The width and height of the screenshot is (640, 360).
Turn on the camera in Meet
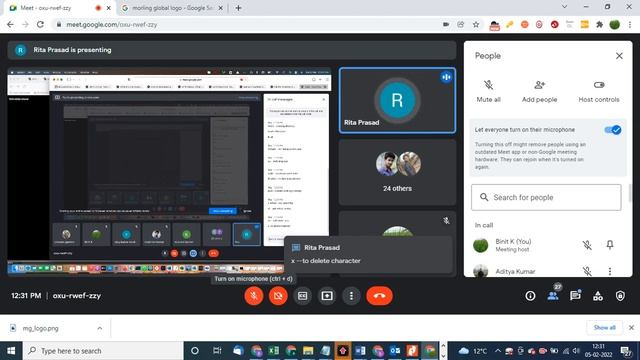[x=278, y=296]
